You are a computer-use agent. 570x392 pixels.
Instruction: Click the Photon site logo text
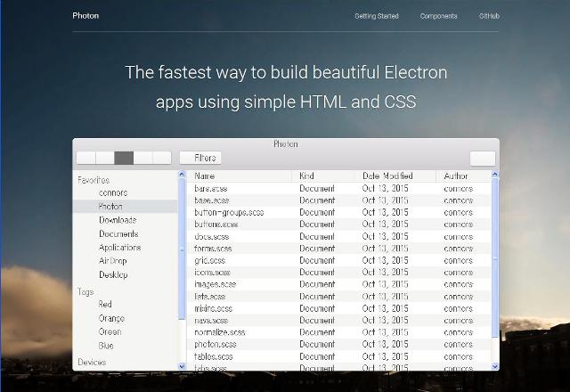[85, 16]
